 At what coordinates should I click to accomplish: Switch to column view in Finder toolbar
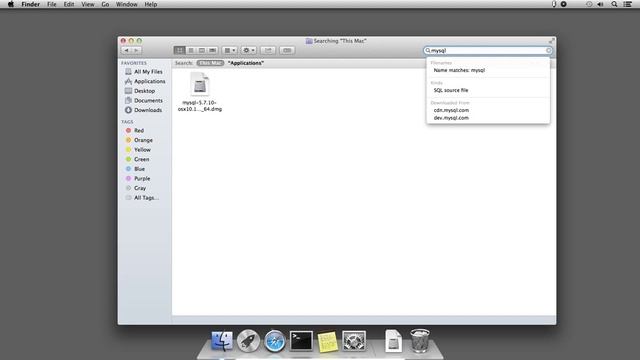click(x=202, y=50)
